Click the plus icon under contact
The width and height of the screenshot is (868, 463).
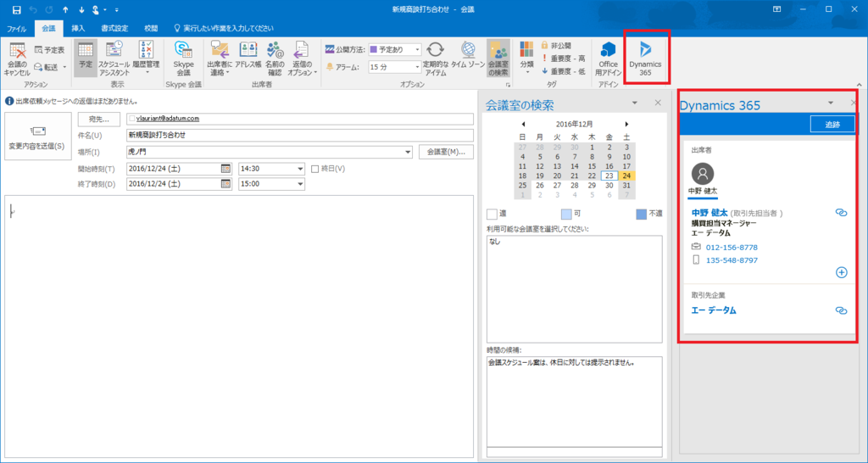[842, 272]
